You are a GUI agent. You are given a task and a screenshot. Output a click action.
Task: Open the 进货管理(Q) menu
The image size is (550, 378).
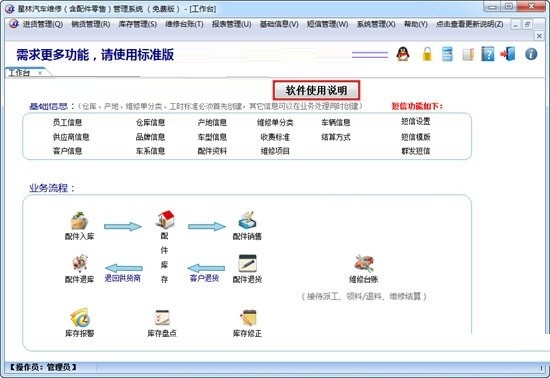(43, 24)
